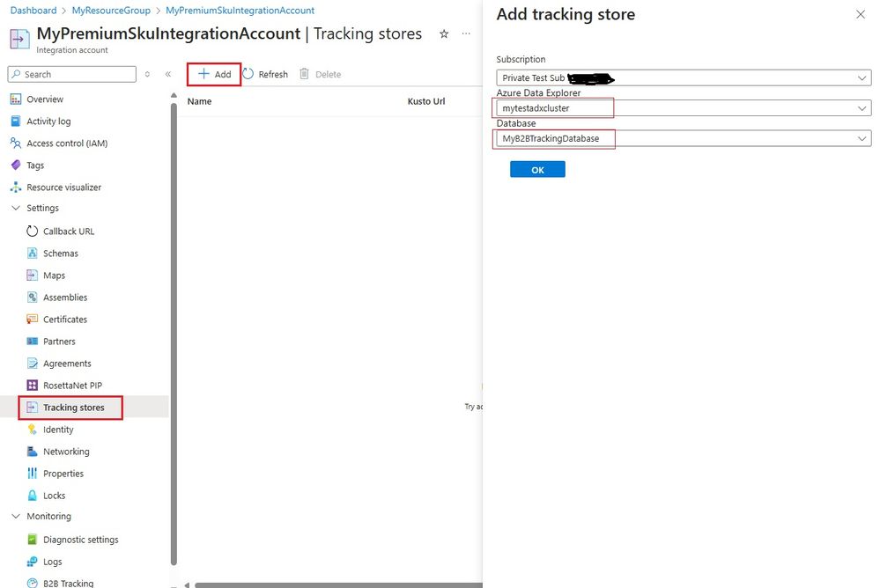Expand the Azure Data Explorer dropdown
The image size is (880, 588).
tap(684, 108)
